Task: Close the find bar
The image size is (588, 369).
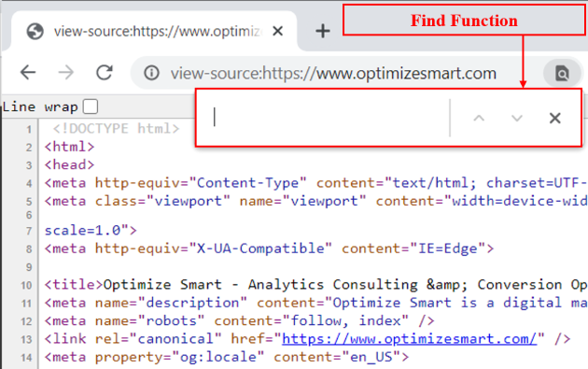Action: pos(554,119)
